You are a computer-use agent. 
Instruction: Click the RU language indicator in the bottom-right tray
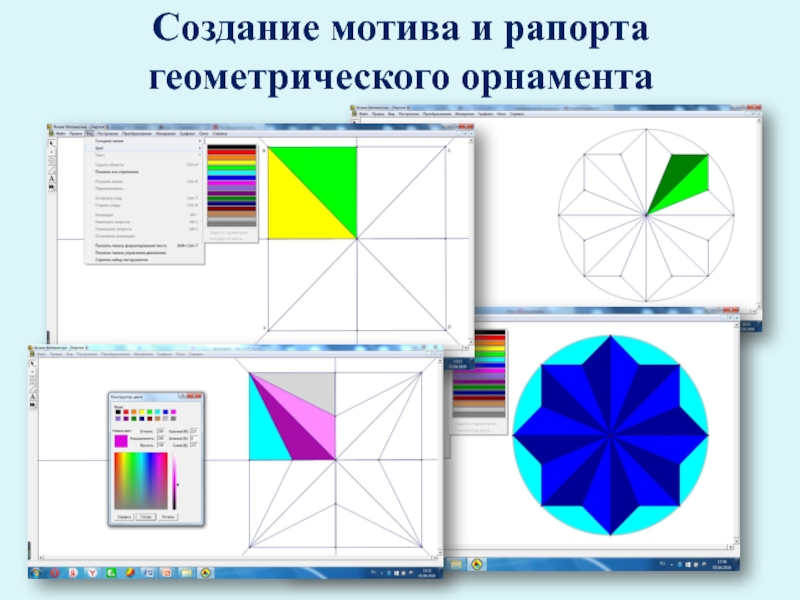coord(663,564)
